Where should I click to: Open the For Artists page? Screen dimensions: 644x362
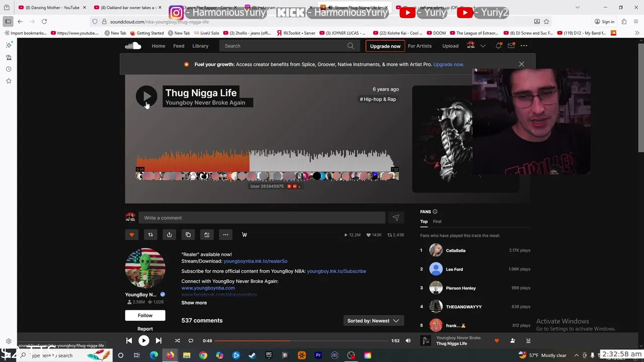tap(420, 46)
